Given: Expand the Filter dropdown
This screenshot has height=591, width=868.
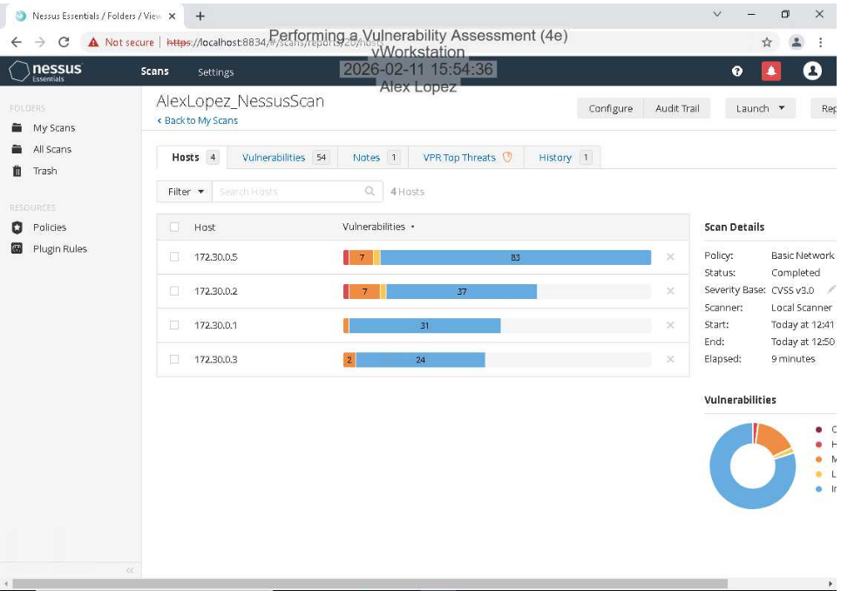Looking at the screenshot, I should [x=186, y=192].
